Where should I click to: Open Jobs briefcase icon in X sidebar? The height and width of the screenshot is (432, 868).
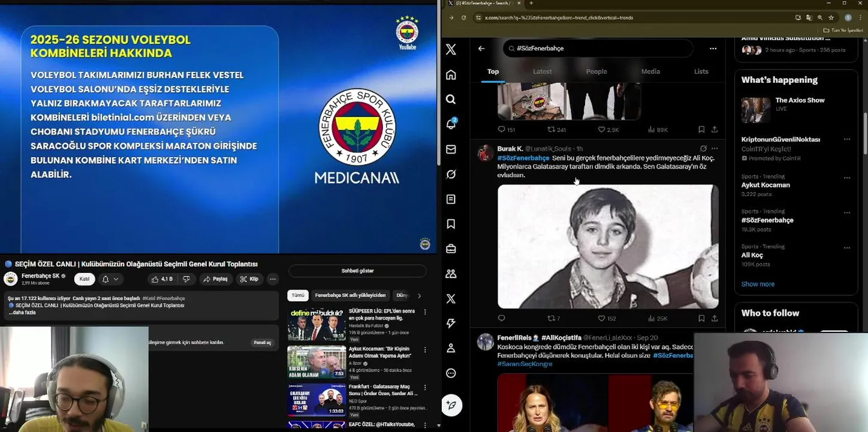451,248
